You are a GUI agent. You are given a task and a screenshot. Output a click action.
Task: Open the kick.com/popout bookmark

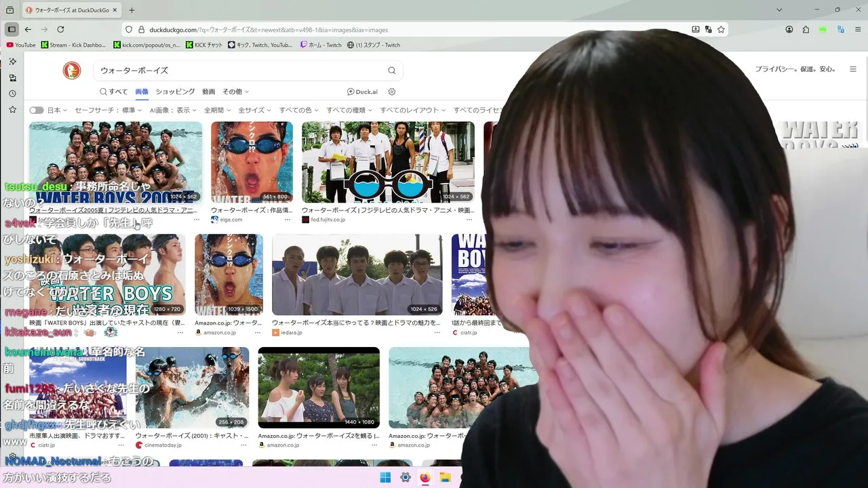coord(146,45)
